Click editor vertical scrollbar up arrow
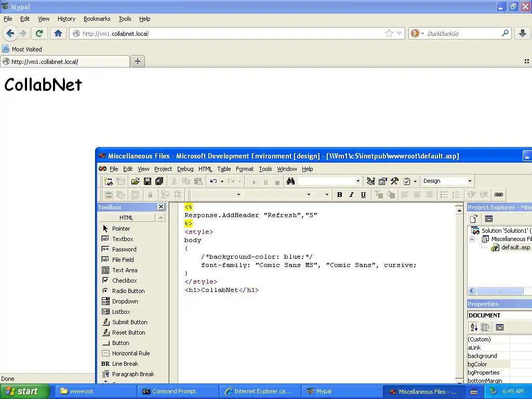The width and height of the screenshot is (532, 399). point(459,211)
